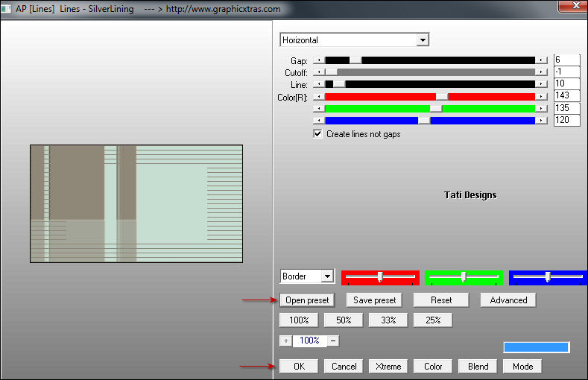Click the red color slider left arrow
Screen dimensions: 588x380
[x=319, y=96]
